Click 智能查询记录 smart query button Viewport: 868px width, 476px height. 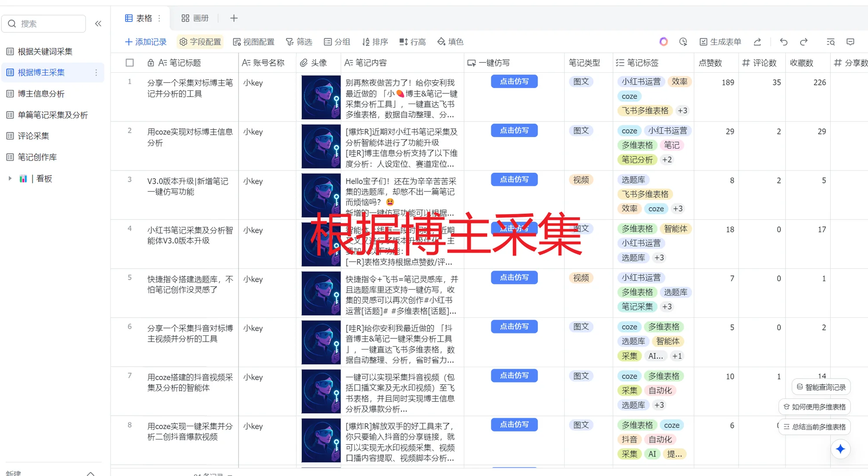pyautogui.click(x=821, y=387)
